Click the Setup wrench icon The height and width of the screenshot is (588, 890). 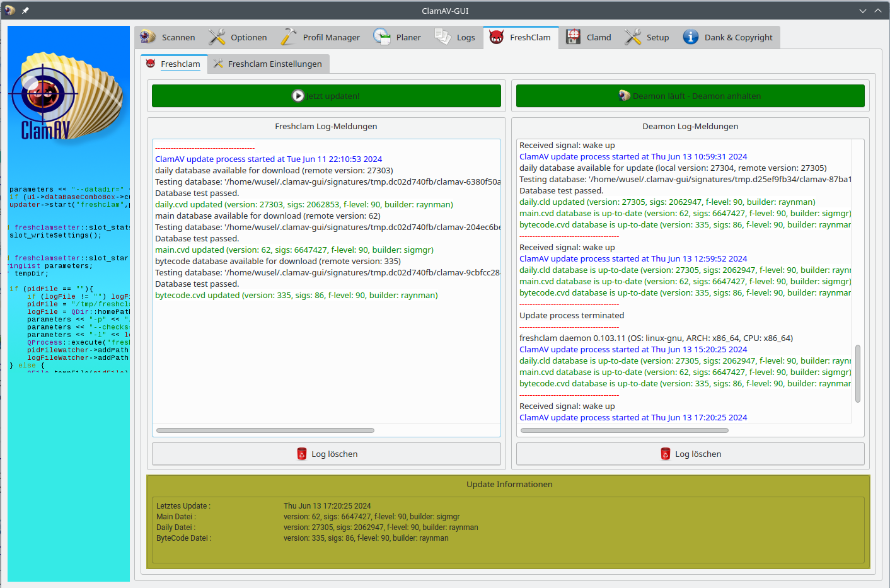[633, 37]
